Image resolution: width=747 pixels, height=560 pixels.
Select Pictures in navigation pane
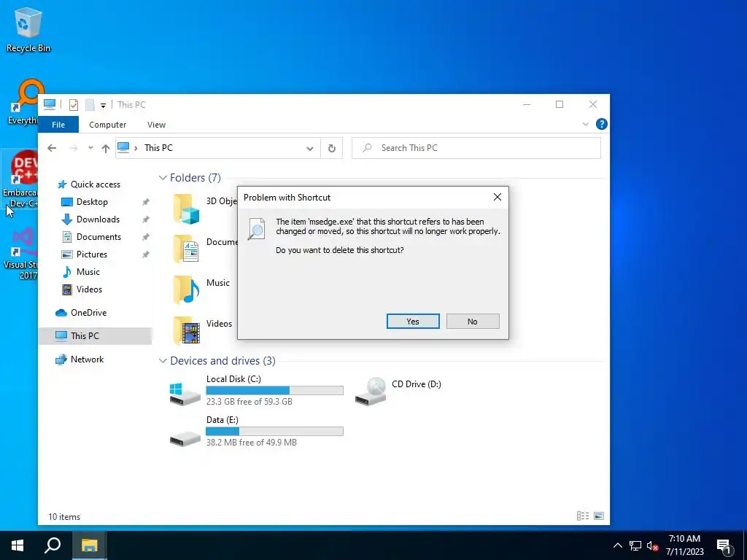click(92, 254)
